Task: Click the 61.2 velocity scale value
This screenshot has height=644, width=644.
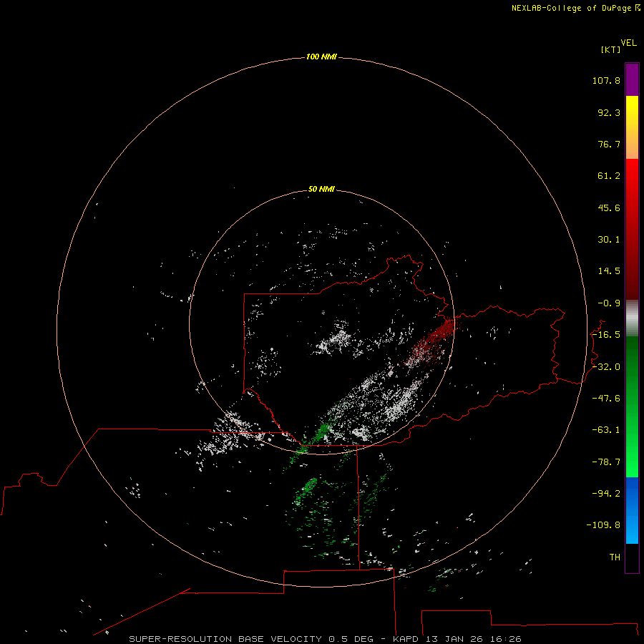Action: [x=609, y=176]
